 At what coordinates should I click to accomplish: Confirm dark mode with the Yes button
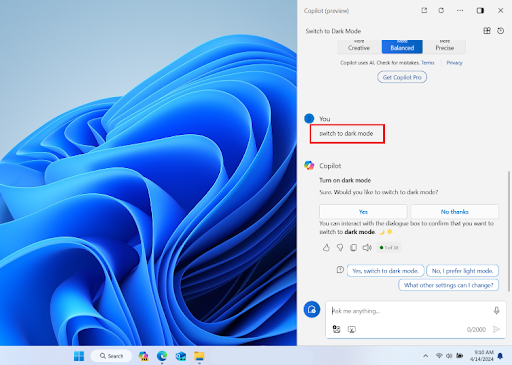pos(363,212)
